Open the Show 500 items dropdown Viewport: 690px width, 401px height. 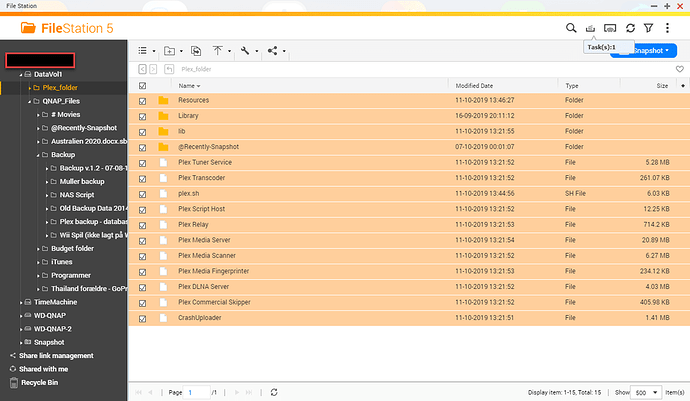click(646, 392)
